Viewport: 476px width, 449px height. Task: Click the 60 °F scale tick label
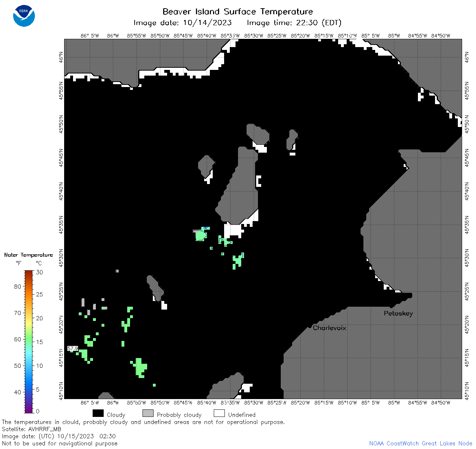pos(17,339)
